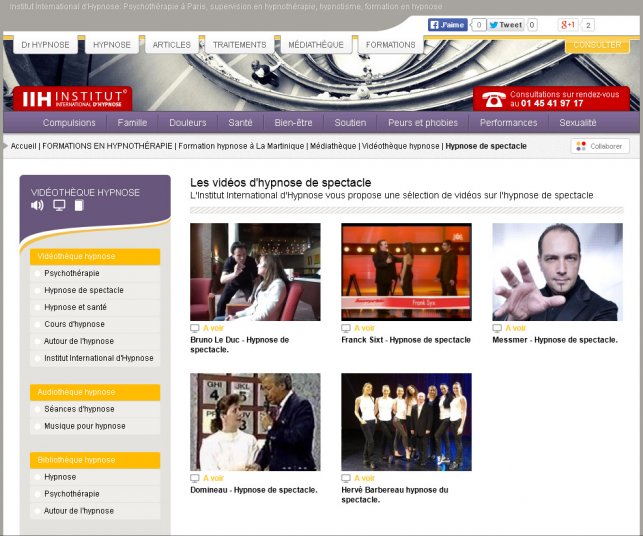Click Vidéothèque hypnose yellow sidebar header
Viewport: 643px width, 536px height.
[x=95, y=257]
